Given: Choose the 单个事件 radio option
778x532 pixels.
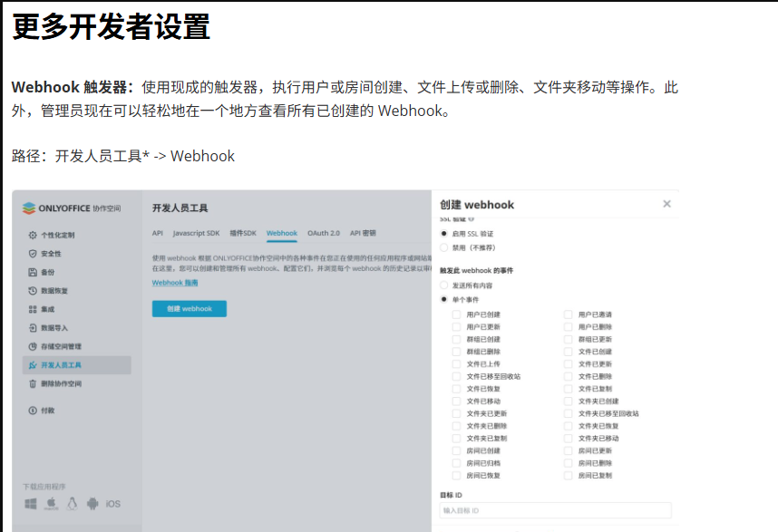Looking at the screenshot, I should [444, 299].
